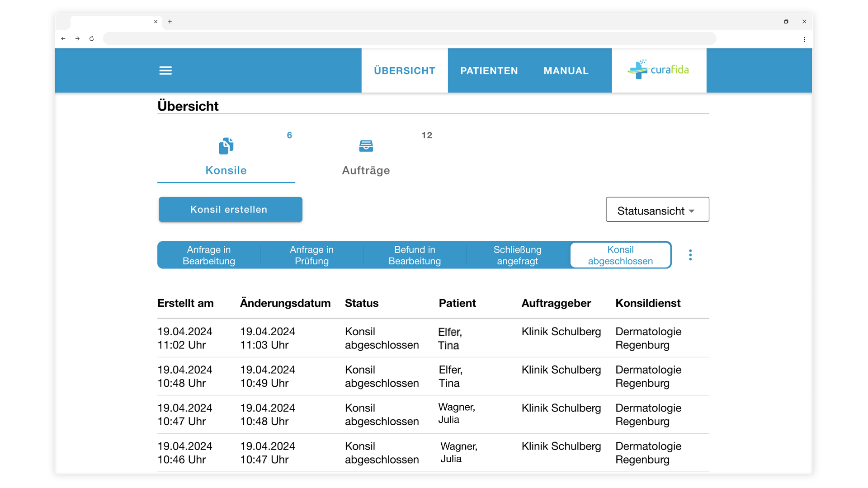Image resolution: width=868 pixels, height=488 pixels.
Task: Switch to the PATIENTEN navigation tab
Action: 489,70
